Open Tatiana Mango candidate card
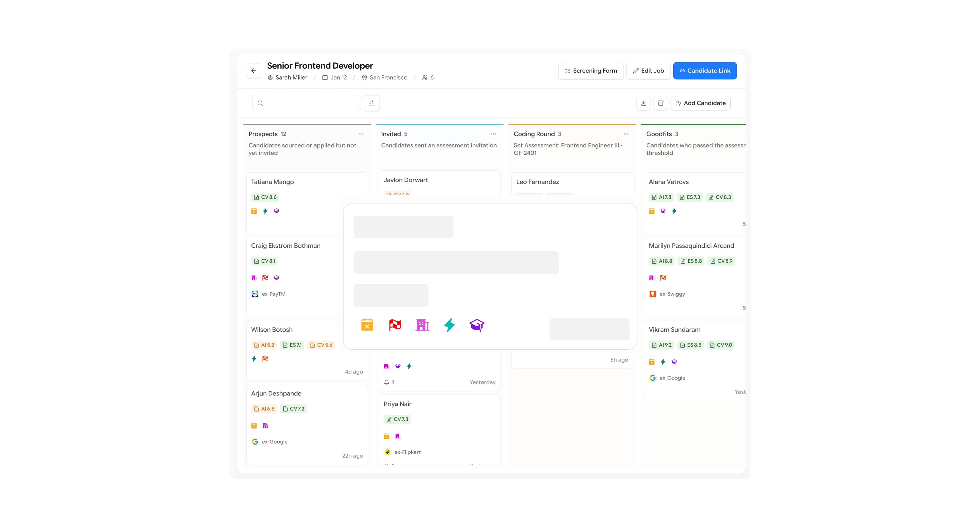 tap(307, 202)
